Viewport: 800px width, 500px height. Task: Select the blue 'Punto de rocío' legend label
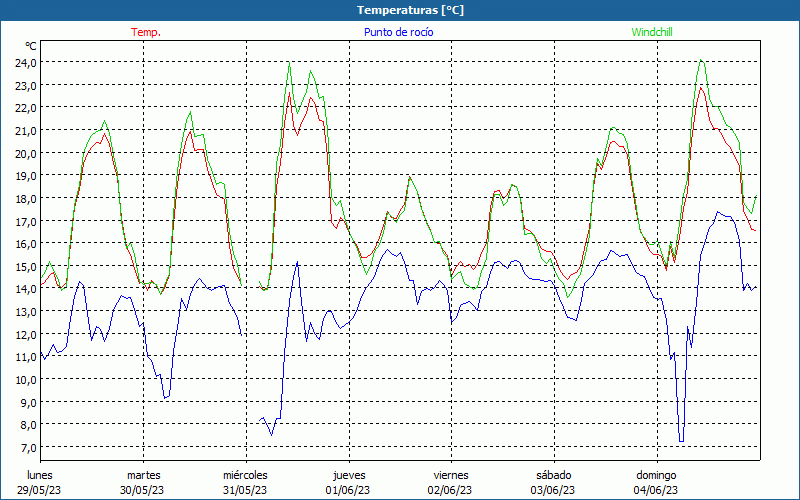[398, 32]
